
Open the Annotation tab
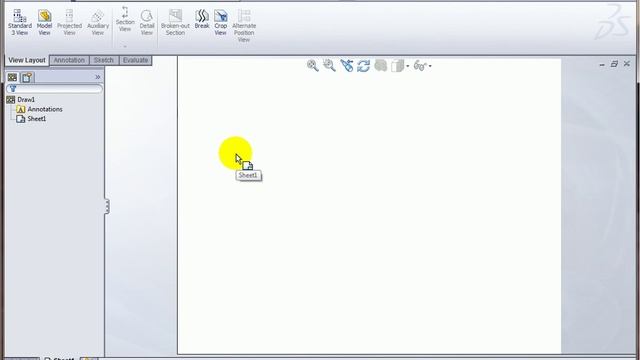pyautogui.click(x=69, y=60)
